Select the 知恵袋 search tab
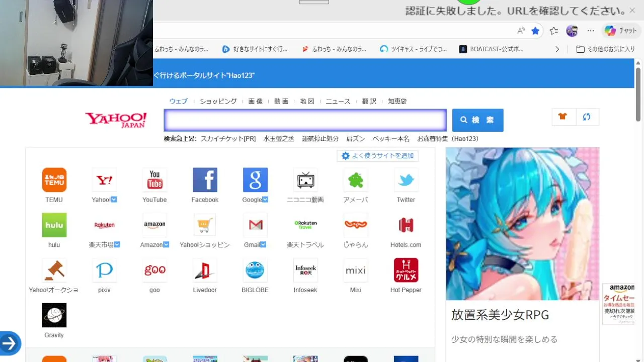 [x=397, y=101]
